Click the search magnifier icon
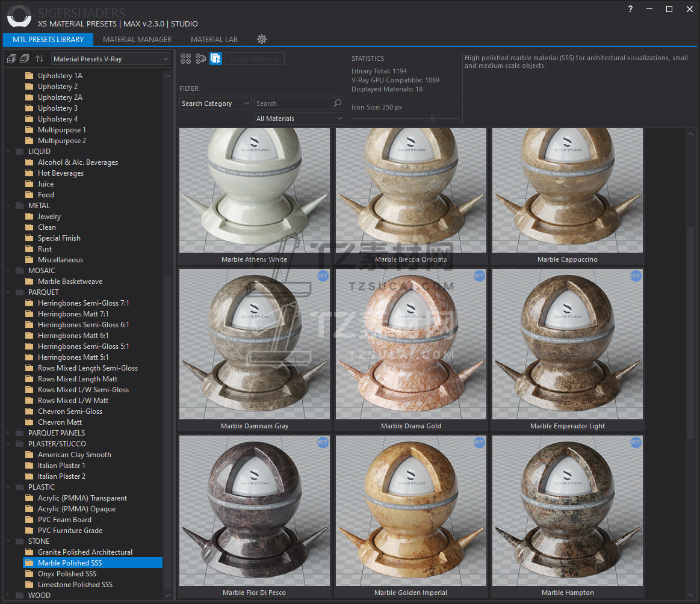The height and width of the screenshot is (604, 700). coord(338,103)
